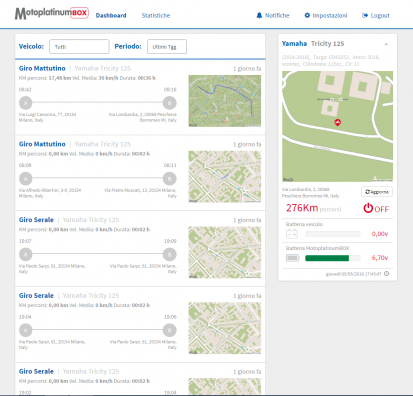Click the Logout link
The height and width of the screenshot is (396, 413).
tap(376, 15)
